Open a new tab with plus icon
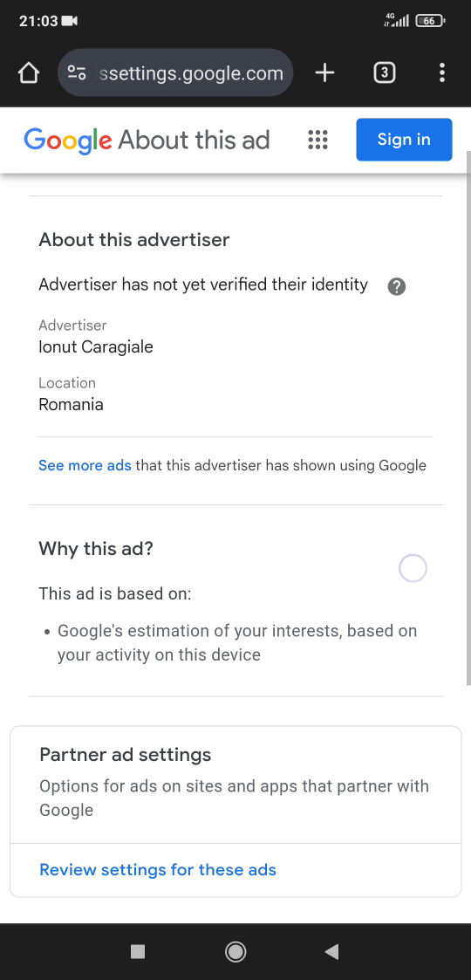Screen dimensions: 471x980 [x=324, y=73]
